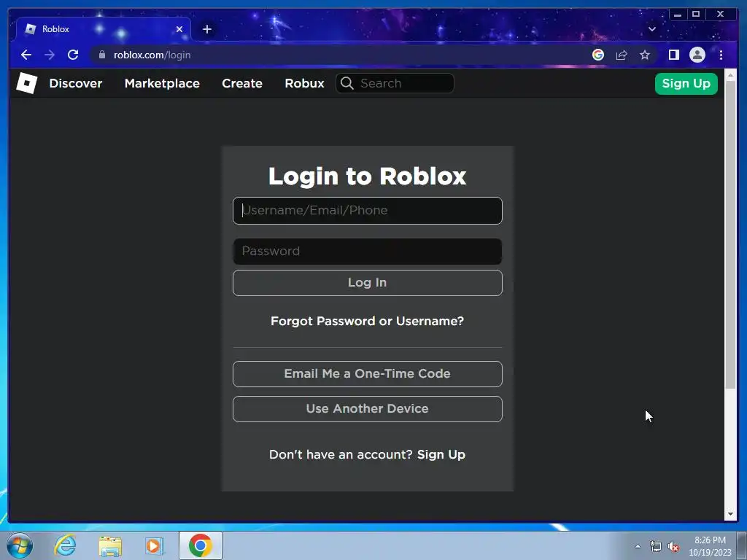Close the Roblox tab

pyautogui.click(x=179, y=29)
